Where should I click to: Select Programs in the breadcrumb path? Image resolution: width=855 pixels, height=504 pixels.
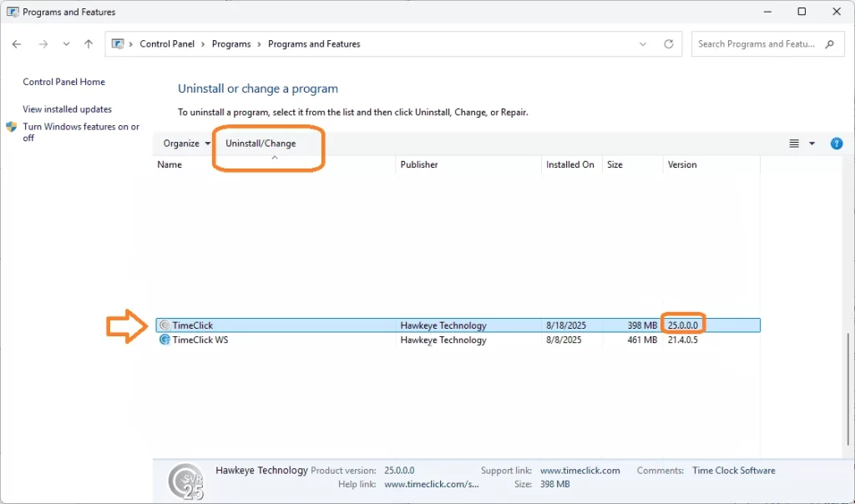tap(231, 43)
